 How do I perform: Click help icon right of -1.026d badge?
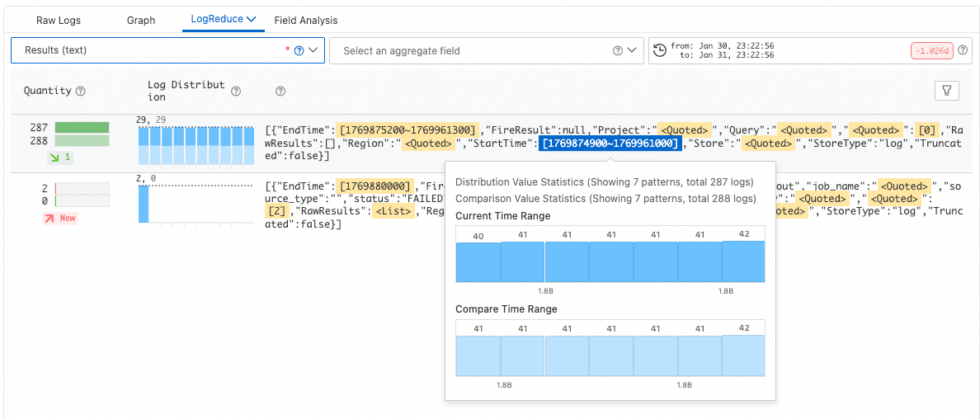click(x=962, y=50)
